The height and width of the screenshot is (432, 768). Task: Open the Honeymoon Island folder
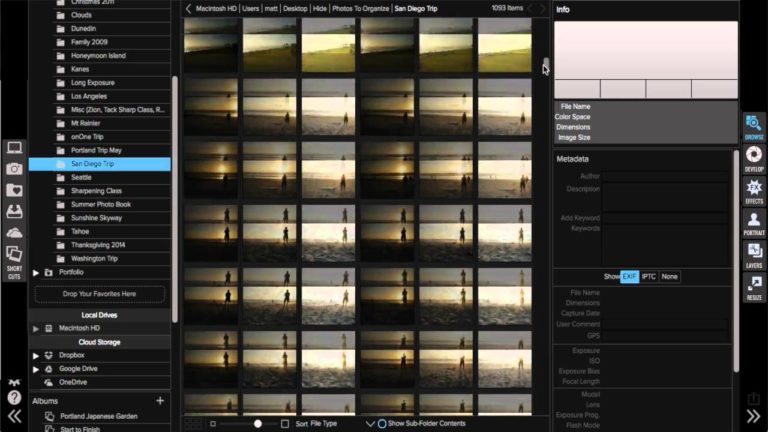(98, 56)
